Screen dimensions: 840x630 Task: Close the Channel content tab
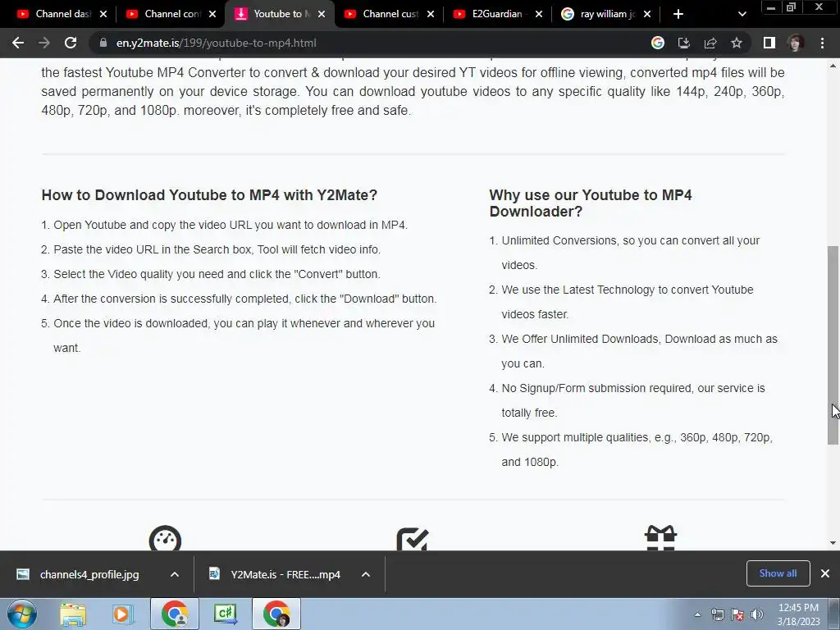(212, 14)
